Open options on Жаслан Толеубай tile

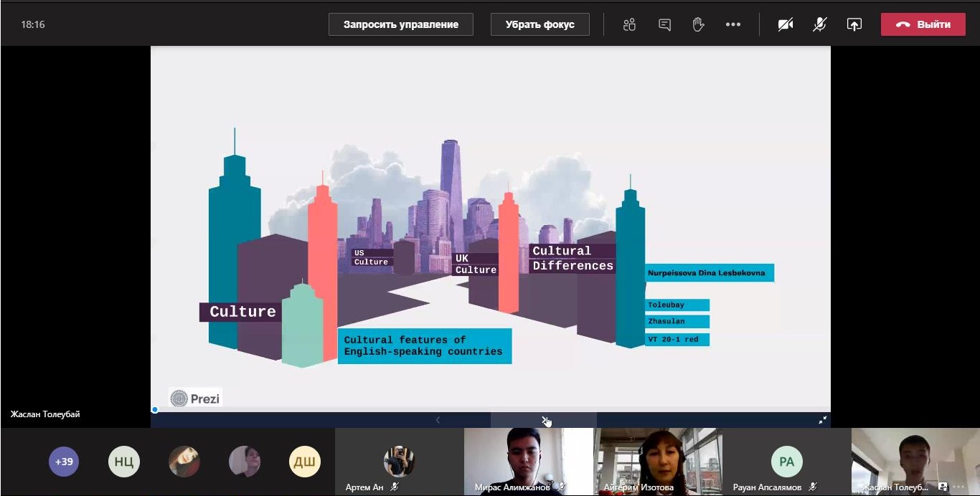tap(959, 487)
